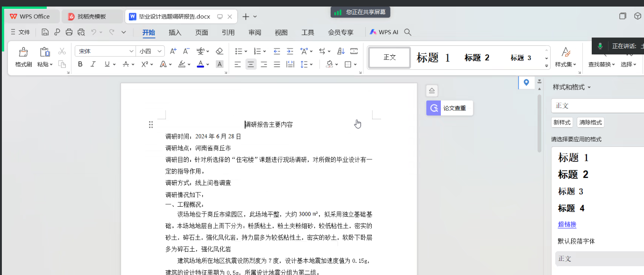Image resolution: width=644 pixels, height=275 pixels.
Task: Click the increase indent icon
Action: point(290,51)
